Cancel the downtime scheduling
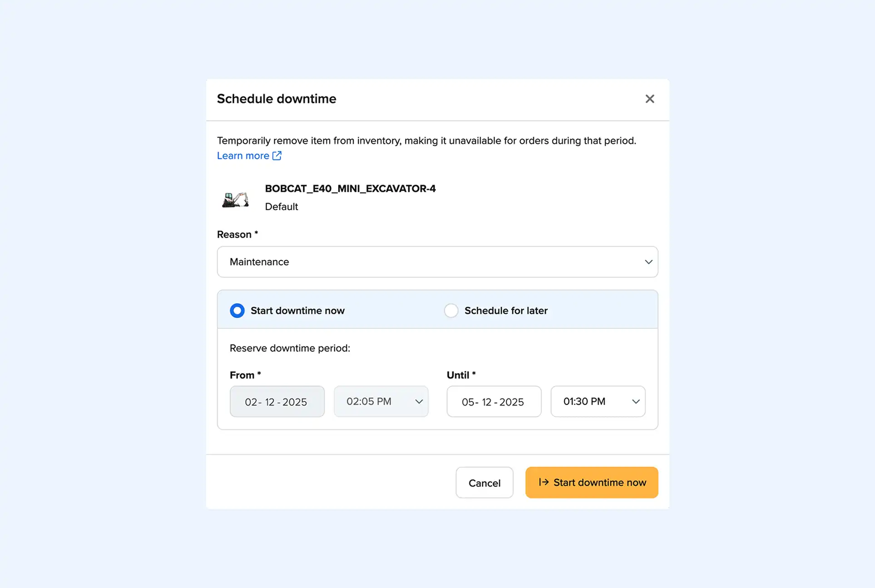The height and width of the screenshot is (588, 875). (484, 482)
